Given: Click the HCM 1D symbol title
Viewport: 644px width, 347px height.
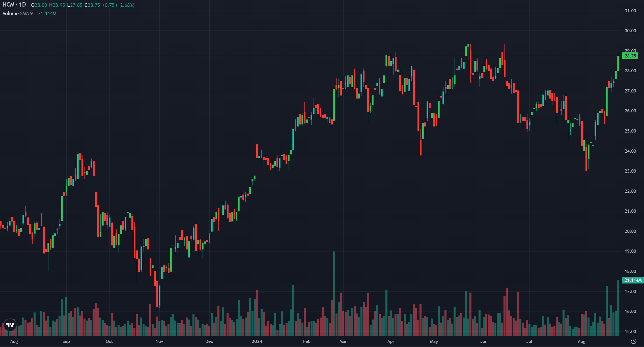Looking at the screenshot, I should [x=14, y=5].
